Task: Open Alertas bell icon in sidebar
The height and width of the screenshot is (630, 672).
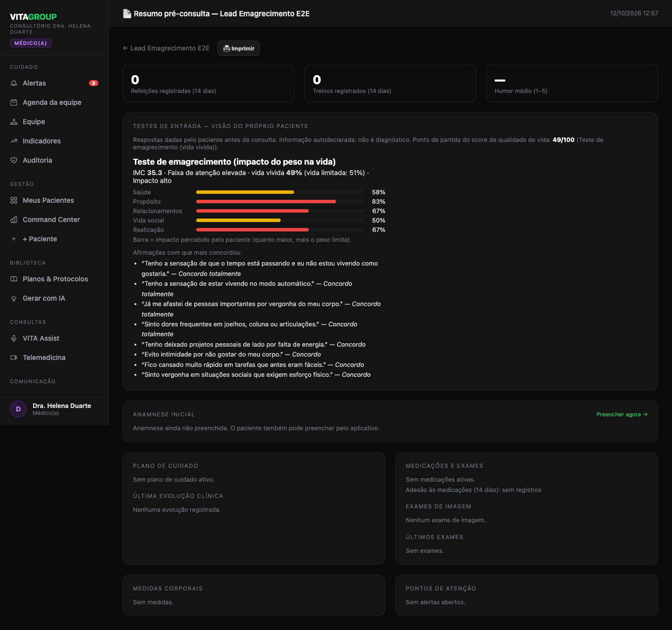Action: [x=14, y=83]
